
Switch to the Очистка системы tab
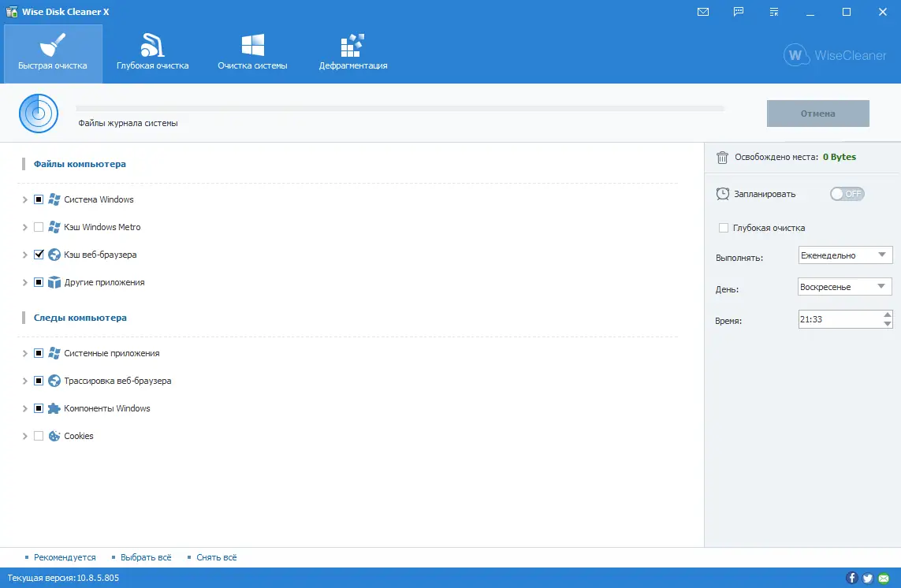tap(252, 54)
